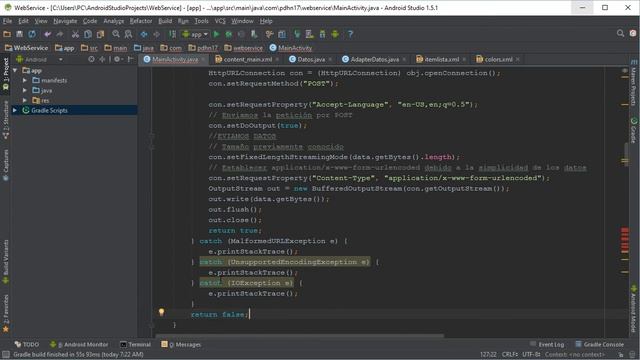Open the VCS menu
This screenshot has height=360, width=640.
pyautogui.click(x=220, y=21)
